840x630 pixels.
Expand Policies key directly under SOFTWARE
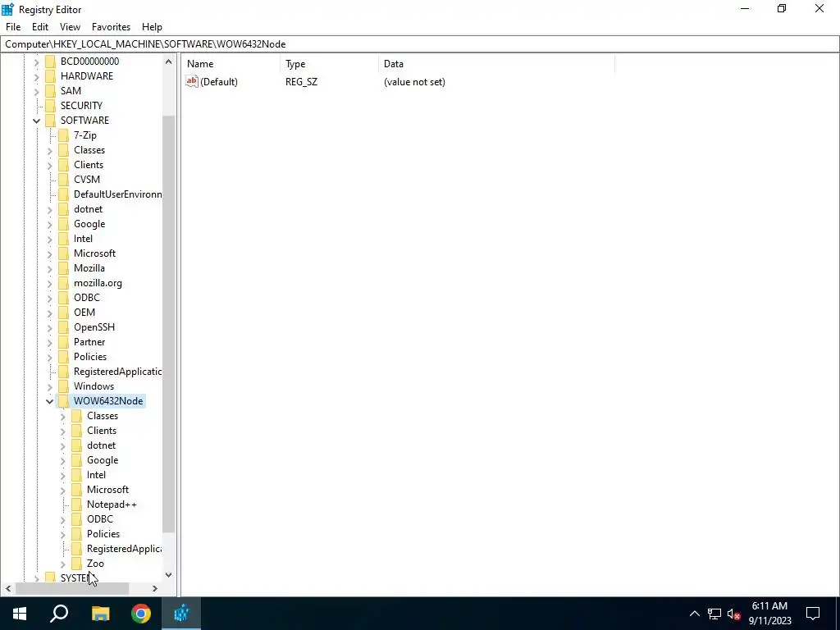pos(50,357)
